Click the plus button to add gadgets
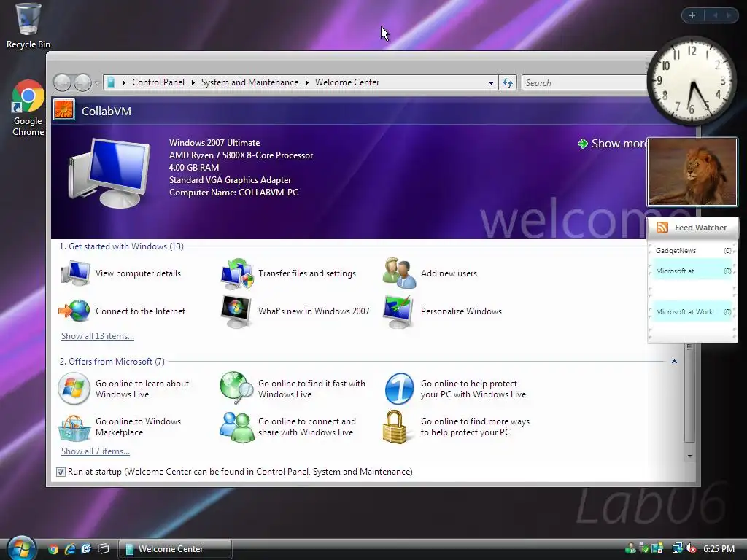Screen dimensions: 747x560 tap(693, 15)
